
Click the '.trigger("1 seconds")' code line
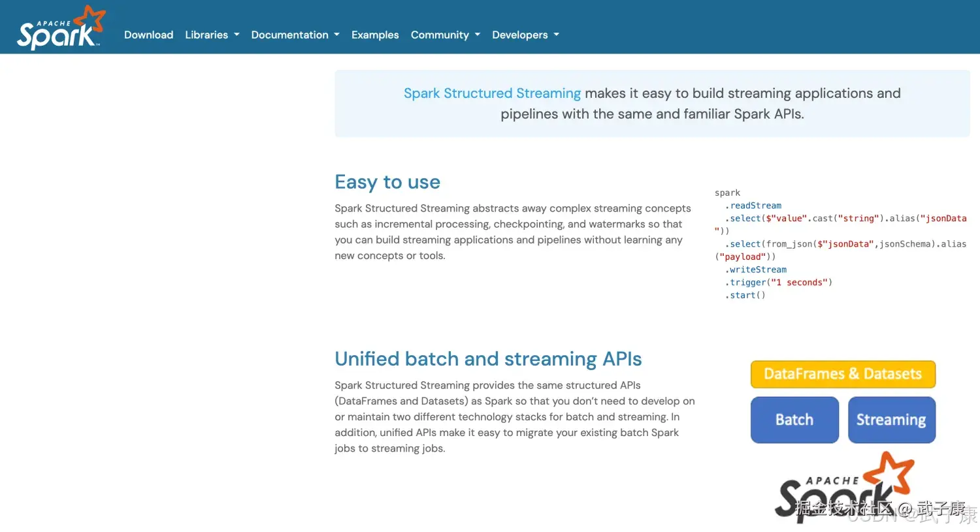click(x=779, y=283)
